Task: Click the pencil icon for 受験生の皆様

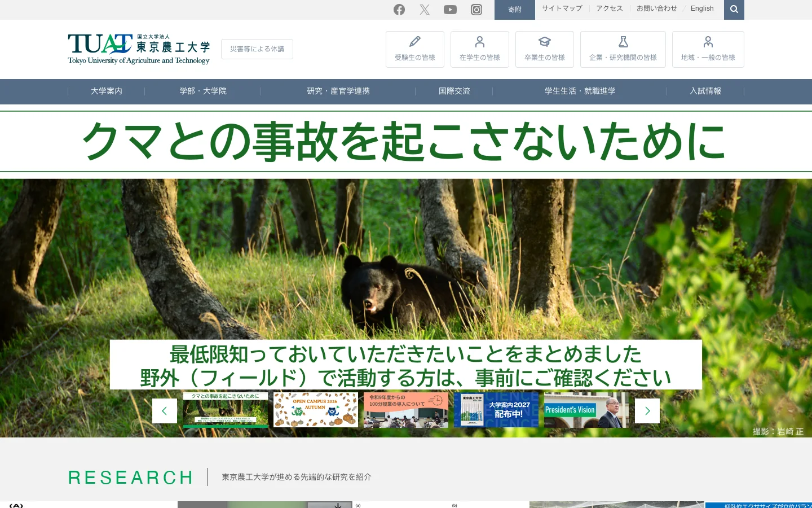Action: 415,42
